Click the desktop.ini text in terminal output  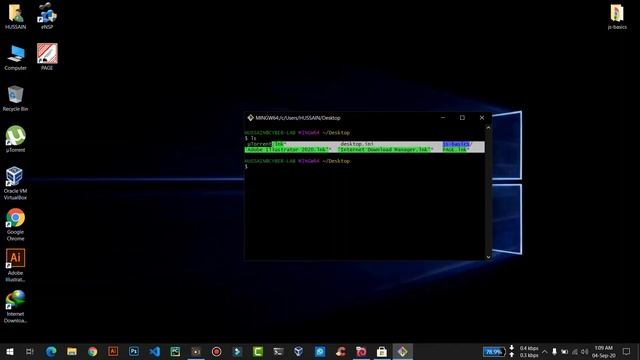(357, 144)
